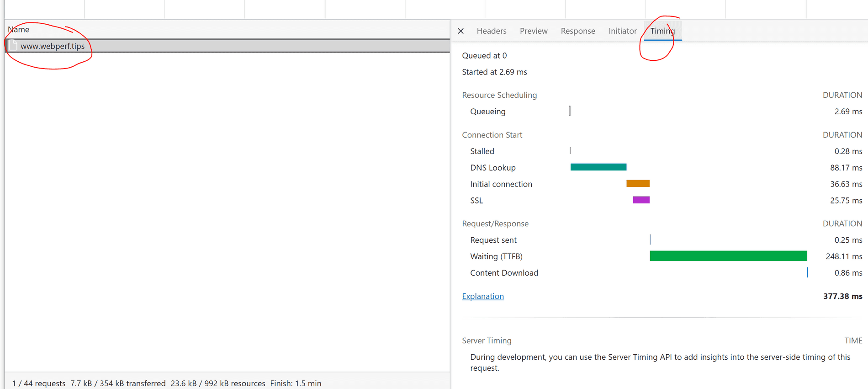Click the purple SSL timing bar

(641, 200)
